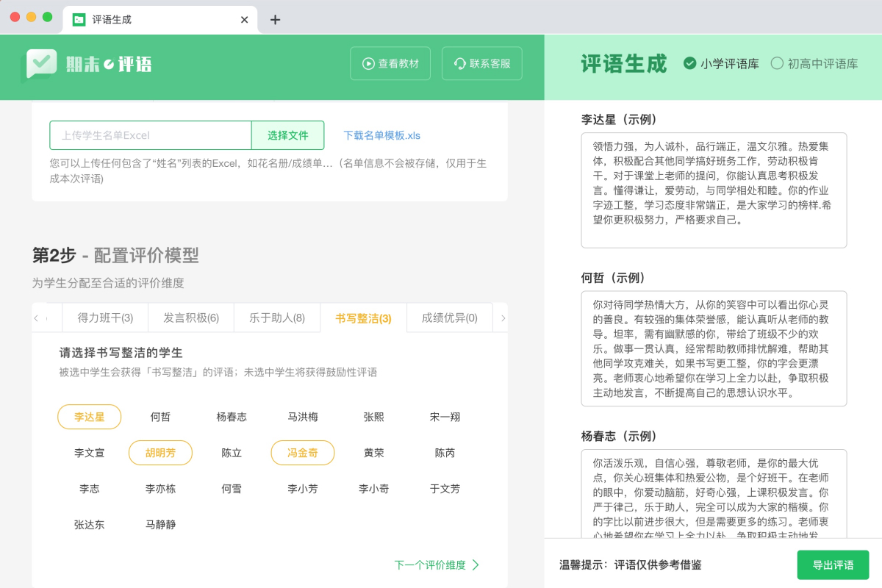Click the 上传学生名单Excel input field
Viewport: 882px width, 588px height.
(x=151, y=135)
